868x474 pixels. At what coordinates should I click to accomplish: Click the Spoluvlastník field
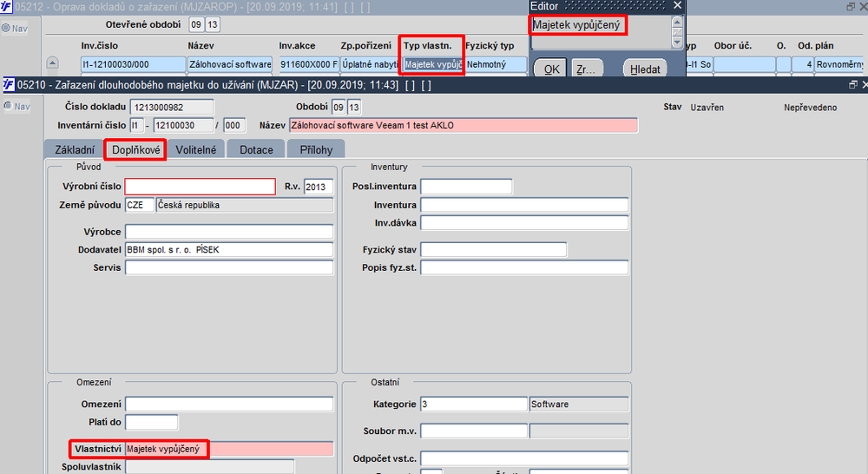coord(210,467)
